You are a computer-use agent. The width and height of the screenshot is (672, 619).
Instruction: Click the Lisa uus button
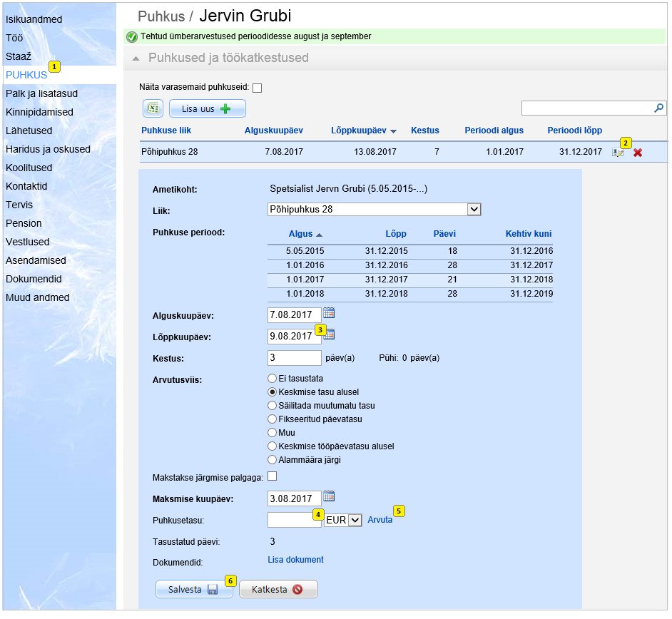click(207, 108)
